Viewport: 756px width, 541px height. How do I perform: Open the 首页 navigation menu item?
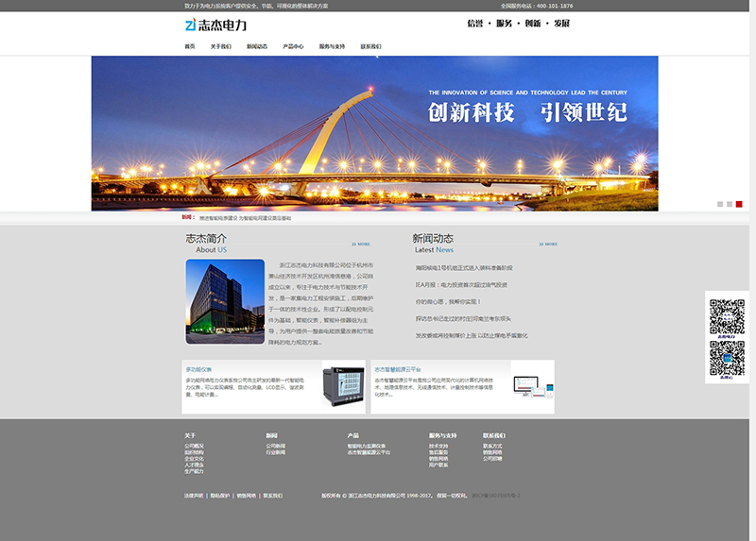(x=190, y=46)
